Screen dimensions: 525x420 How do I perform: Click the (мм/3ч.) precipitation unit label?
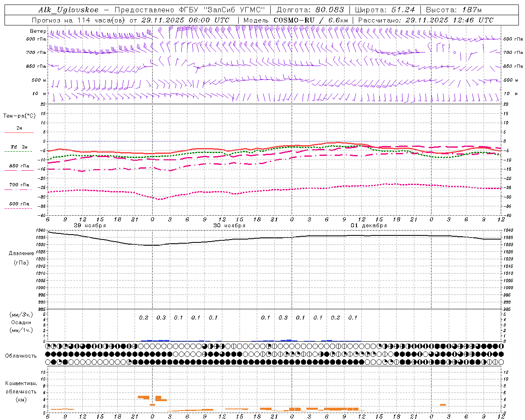coord(21,315)
